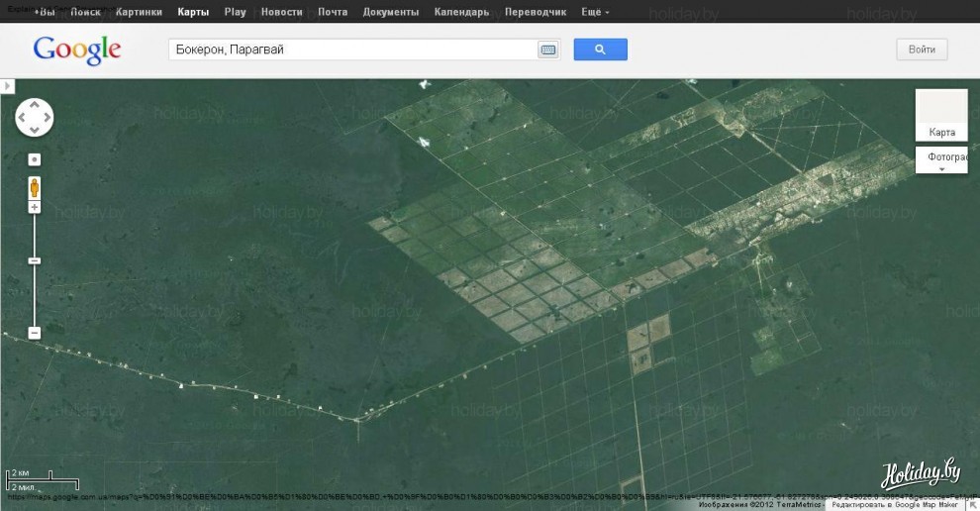Go to Новости in the top bar

pyautogui.click(x=282, y=12)
